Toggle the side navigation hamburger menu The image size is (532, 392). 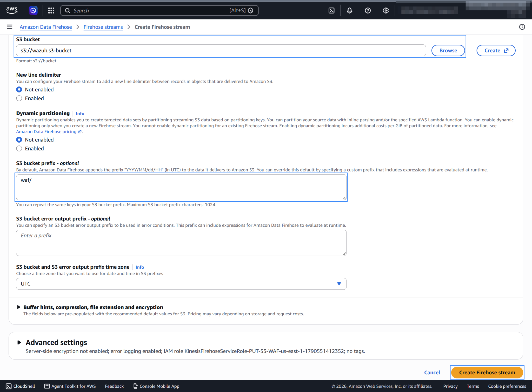click(x=10, y=27)
